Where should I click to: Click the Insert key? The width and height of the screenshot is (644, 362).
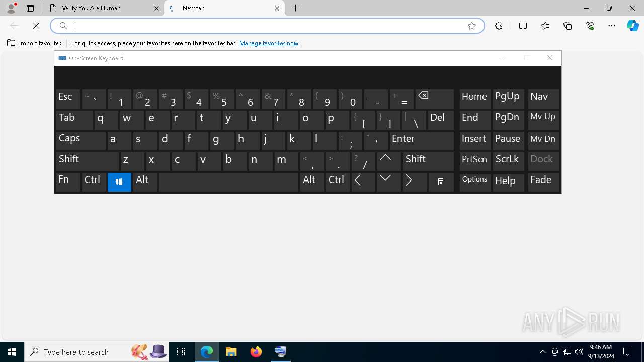coord(475,140)
